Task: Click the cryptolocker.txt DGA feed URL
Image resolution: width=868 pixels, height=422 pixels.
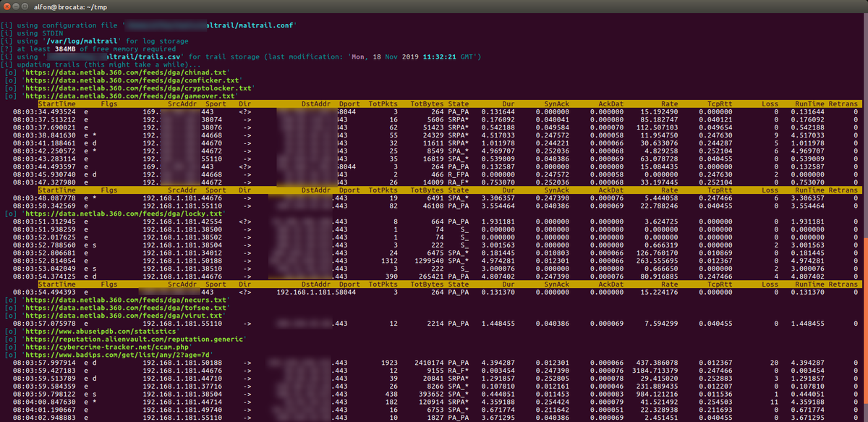Action: (x=139, y=88)
